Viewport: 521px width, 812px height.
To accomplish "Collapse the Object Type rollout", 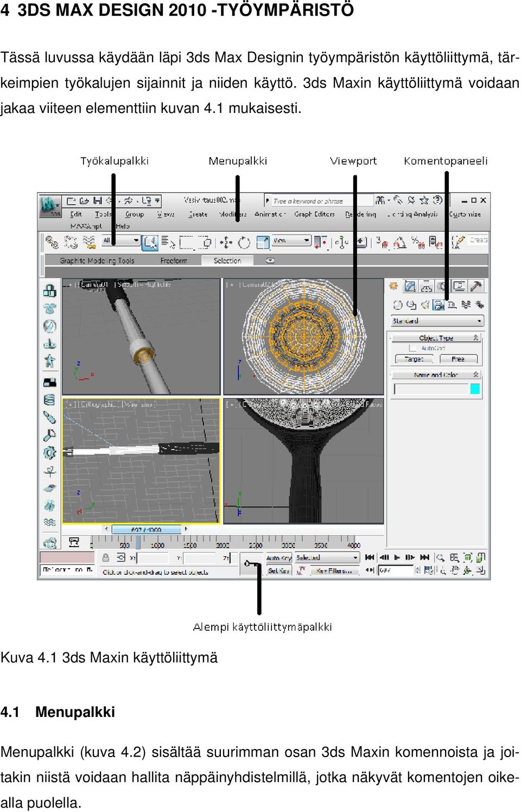I will (436, 338).
